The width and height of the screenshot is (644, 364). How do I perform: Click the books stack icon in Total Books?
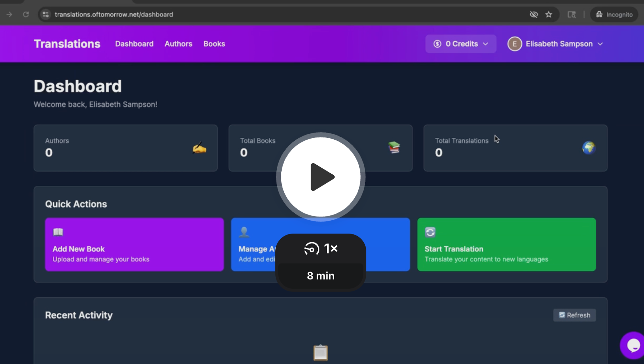(x=394, y=148)
